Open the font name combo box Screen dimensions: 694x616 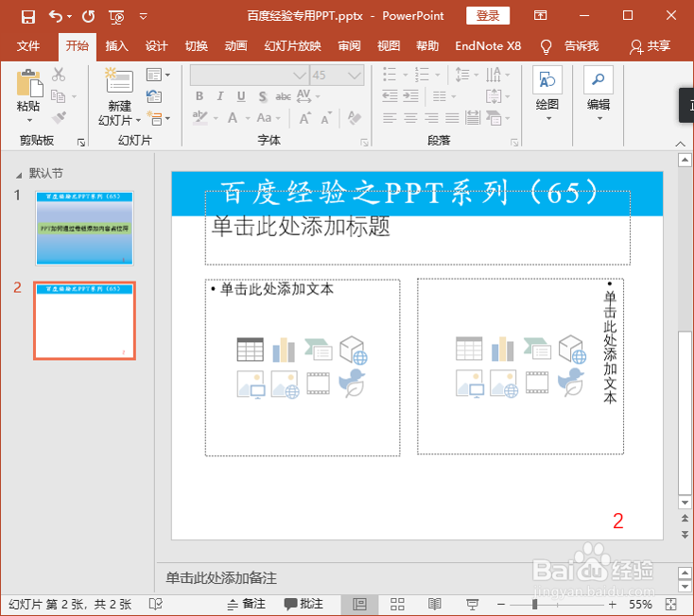coord(250,76)
